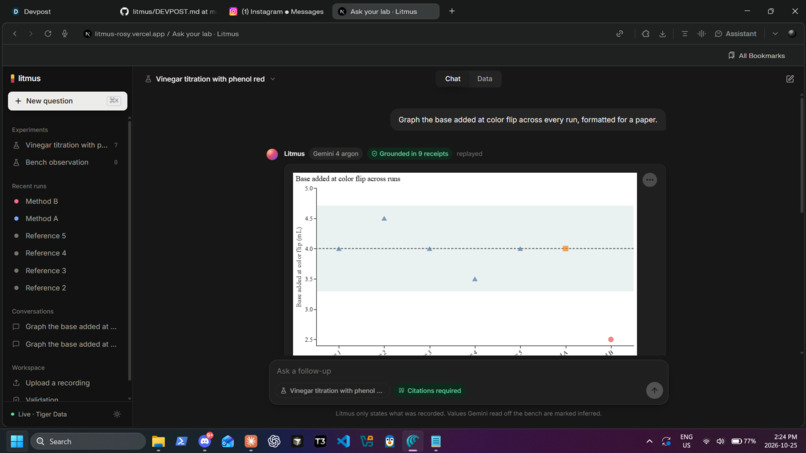Click the Grounded in 9 receipts badge
This screenshot has width=806, height=453.
[x=410, y=154]
